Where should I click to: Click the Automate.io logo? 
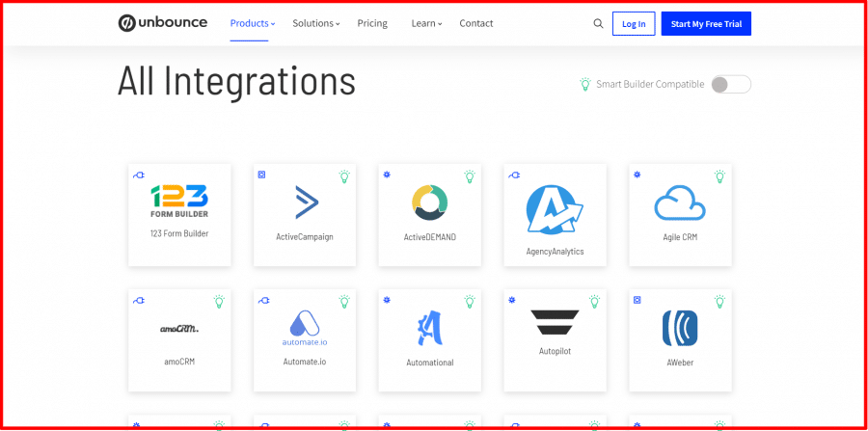pos(305,329)
